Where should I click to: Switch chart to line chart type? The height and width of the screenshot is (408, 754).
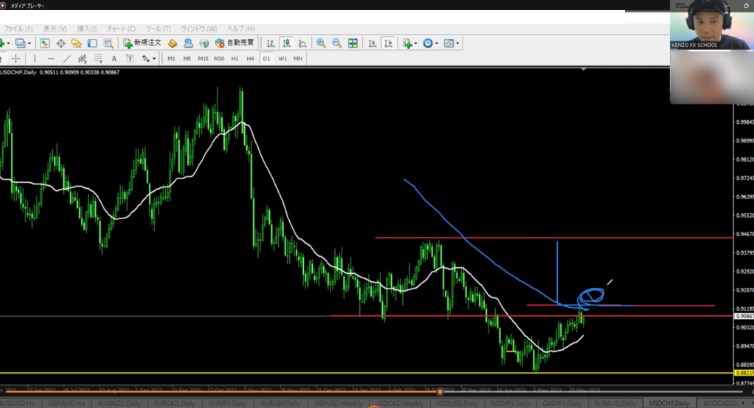[302, 43]
